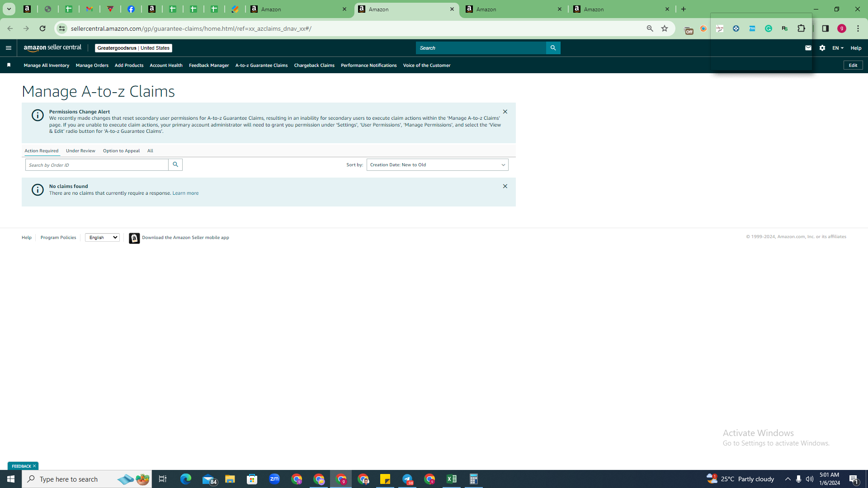The image size is (868, 488).
Task: Open the Seller Central hamburger menu
Action: [9, 48]
